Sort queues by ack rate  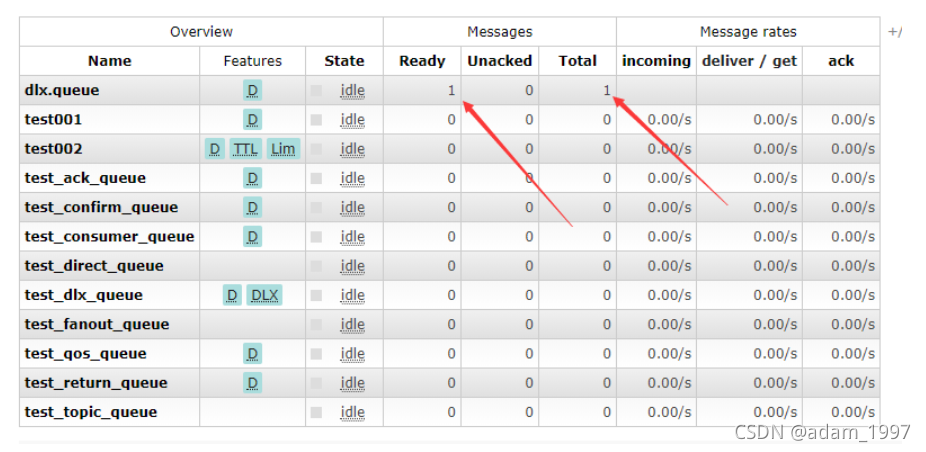point(841,61)
